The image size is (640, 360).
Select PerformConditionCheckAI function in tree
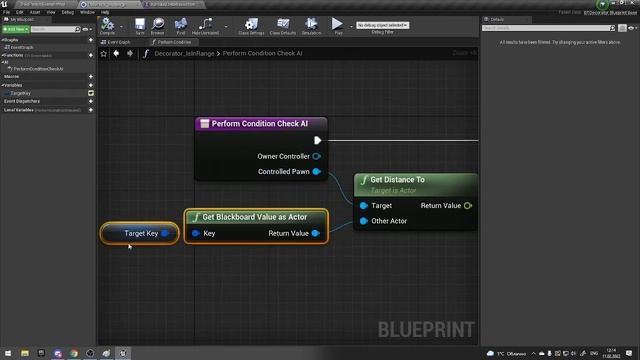click(38, 69)
